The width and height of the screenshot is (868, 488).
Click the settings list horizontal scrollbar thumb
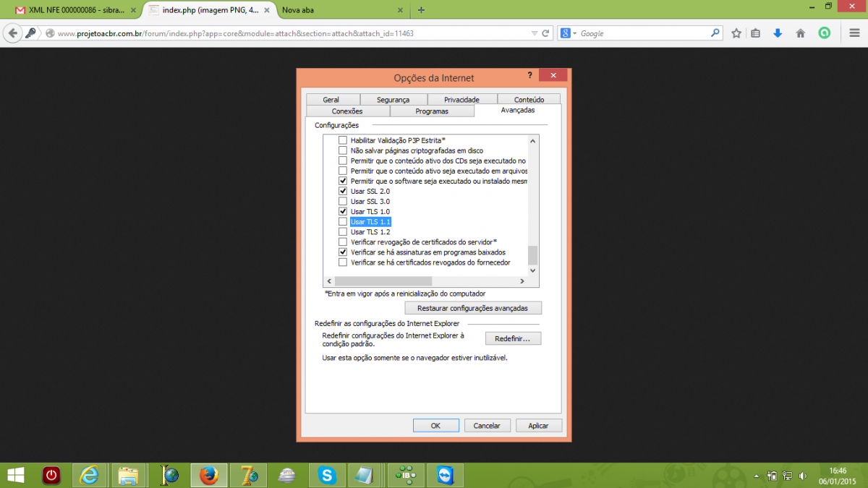[x=383, y=281]
